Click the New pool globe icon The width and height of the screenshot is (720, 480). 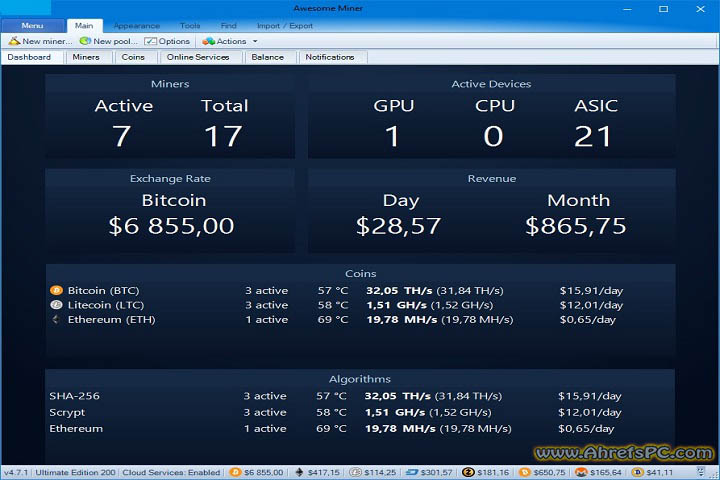pyautogui.click(x=85, y=41)
